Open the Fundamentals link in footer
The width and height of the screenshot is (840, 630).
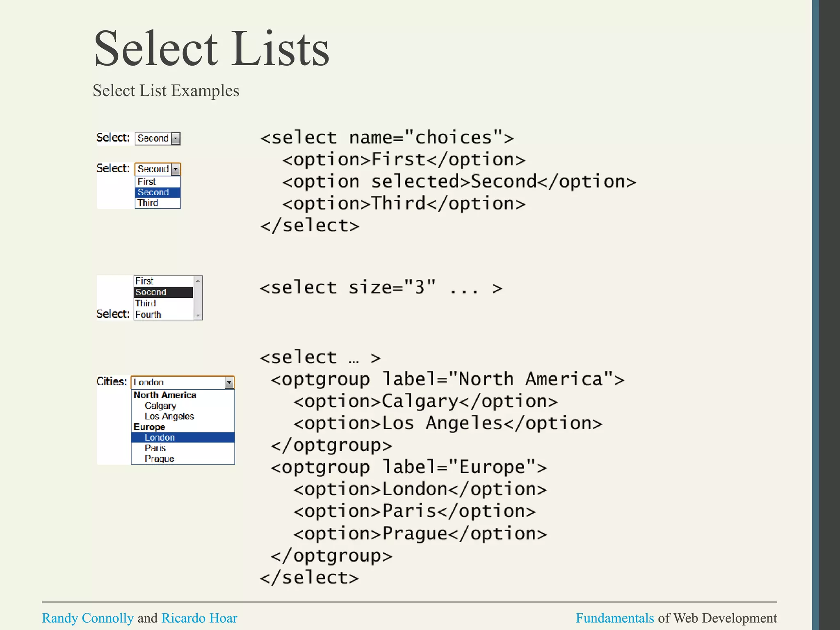coord(615,618)
